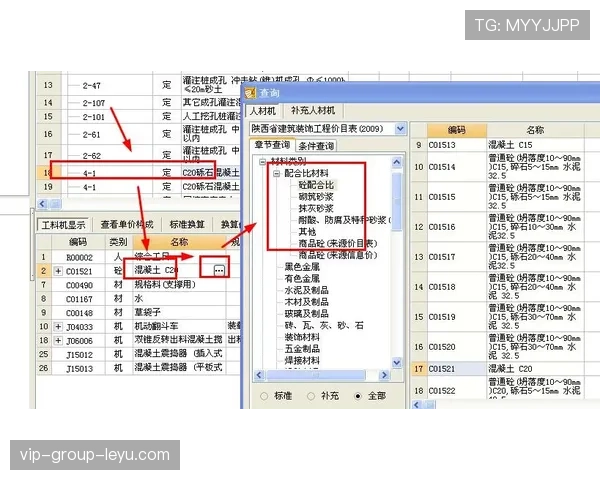Select 有色金属 tree item

pyautogui.click(x=302, y=278)
